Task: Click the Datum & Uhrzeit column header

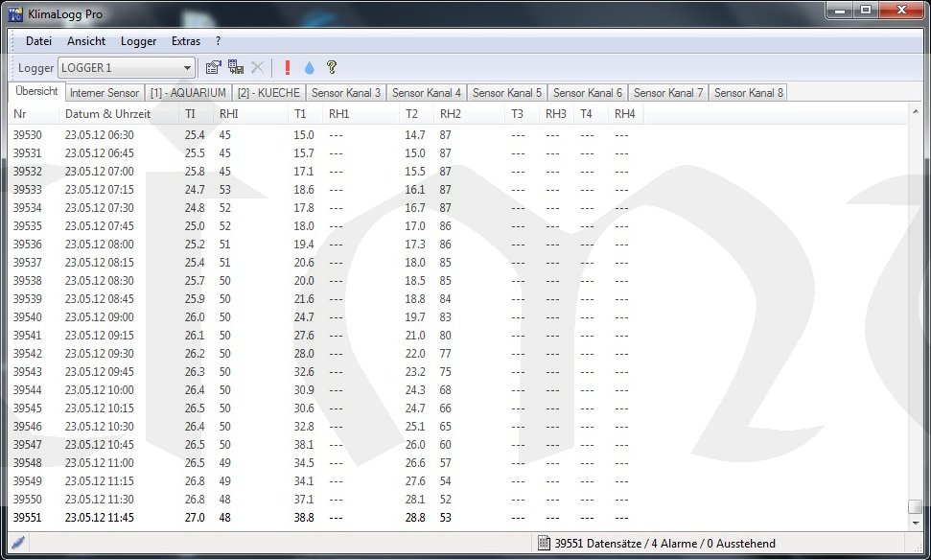Action: click(107, 114)
